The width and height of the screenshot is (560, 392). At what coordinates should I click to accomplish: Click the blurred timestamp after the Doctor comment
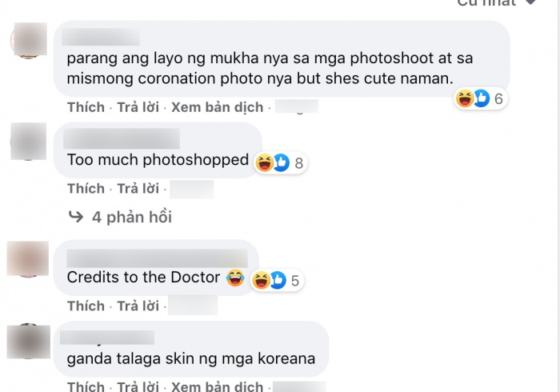pyautogui.click(x=193, y=306)
